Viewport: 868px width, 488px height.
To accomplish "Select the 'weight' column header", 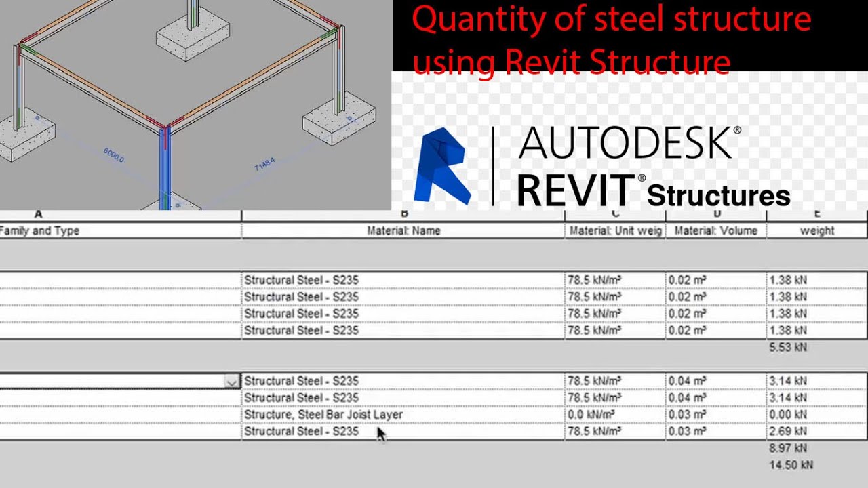I will (x=817, y=230).
